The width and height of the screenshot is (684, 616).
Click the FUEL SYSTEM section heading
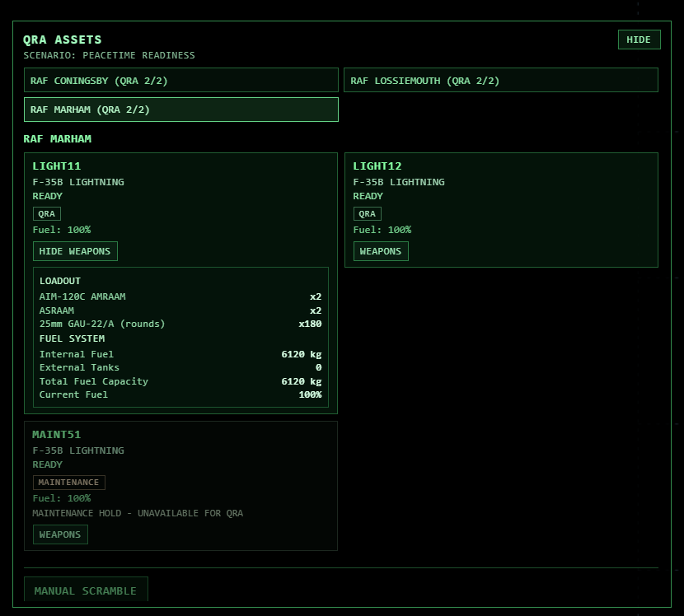[x=72, y=338]
